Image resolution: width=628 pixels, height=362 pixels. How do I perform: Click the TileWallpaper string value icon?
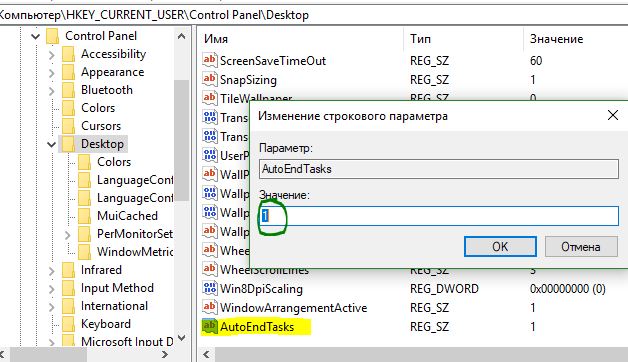pos(209,98)
